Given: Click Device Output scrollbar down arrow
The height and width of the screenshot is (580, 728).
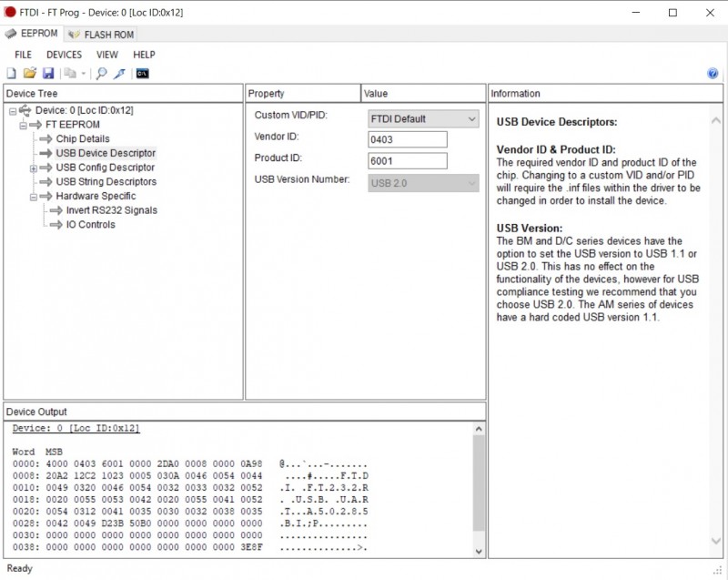Looking at the screenshot, I should pyautogui.click(x=479, y=552).
